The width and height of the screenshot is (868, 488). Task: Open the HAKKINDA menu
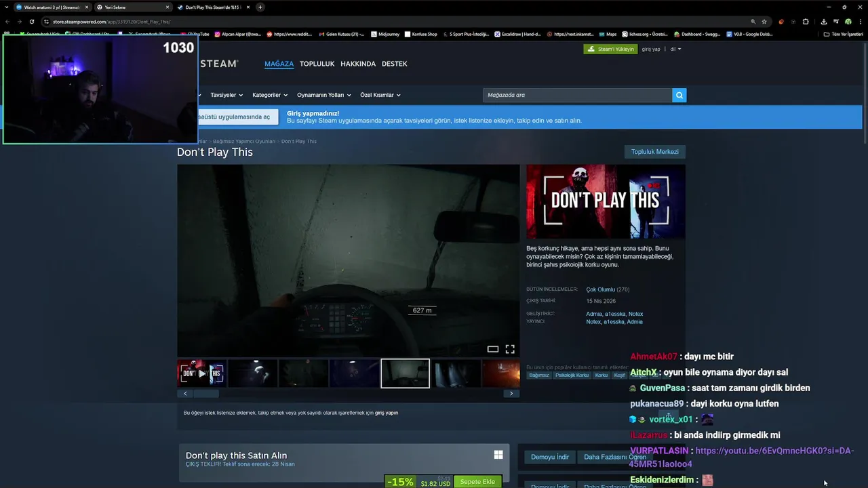358,64
